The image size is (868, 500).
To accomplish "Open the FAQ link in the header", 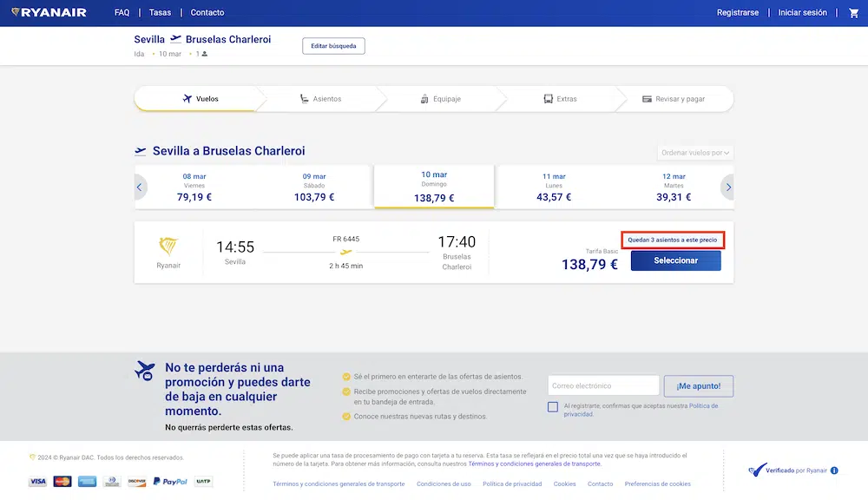I will [x=122, y=12].
